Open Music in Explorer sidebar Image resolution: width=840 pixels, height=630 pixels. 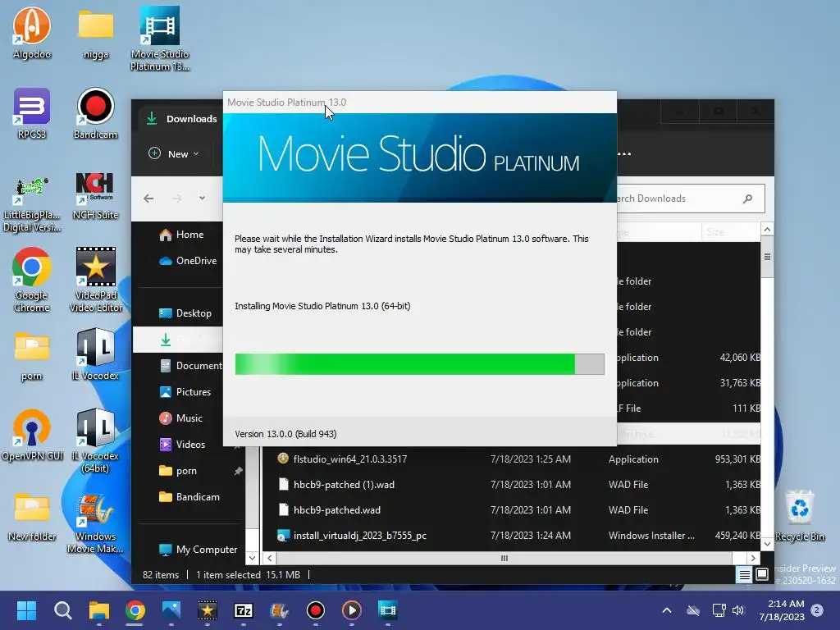(180, 418)
